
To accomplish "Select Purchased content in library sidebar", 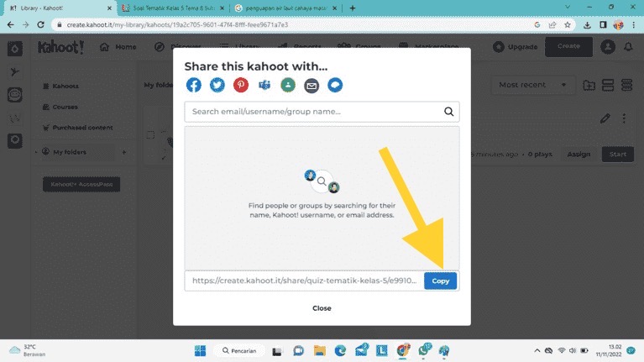I will (x=77, y=128).
